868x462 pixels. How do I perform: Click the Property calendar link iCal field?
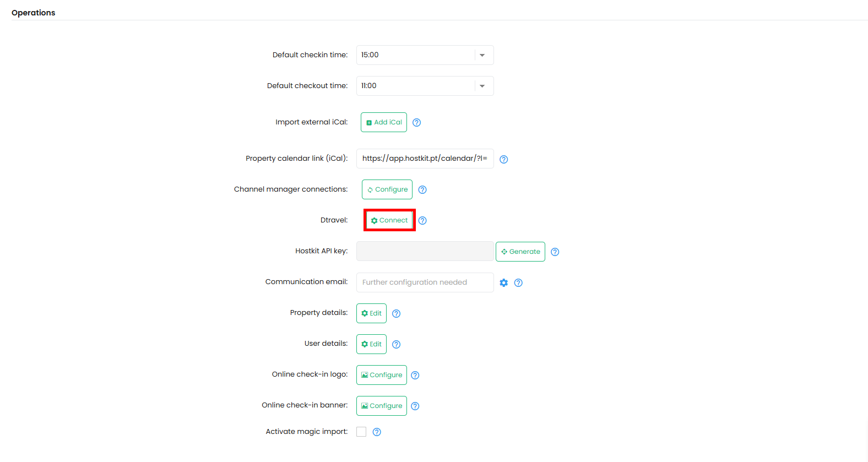tap(425, 159)
